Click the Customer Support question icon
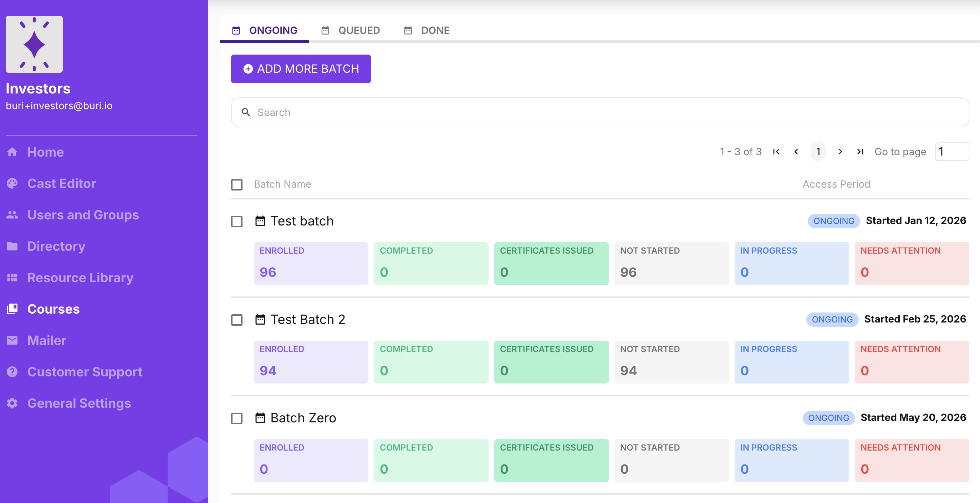This screenshot has width=980, height=503. click(12, 372)
